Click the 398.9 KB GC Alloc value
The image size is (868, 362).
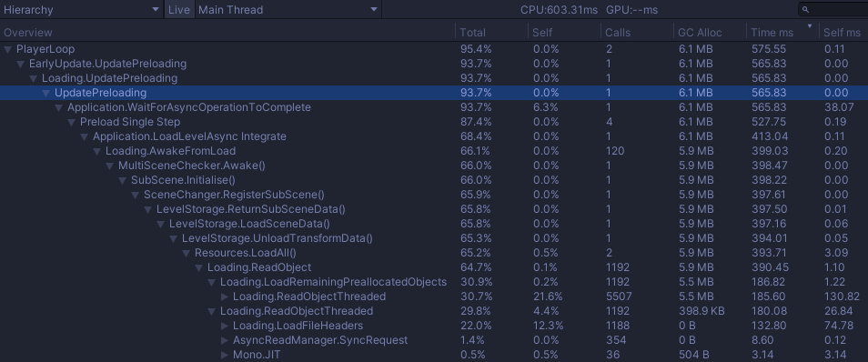click(x=701, y=311)
